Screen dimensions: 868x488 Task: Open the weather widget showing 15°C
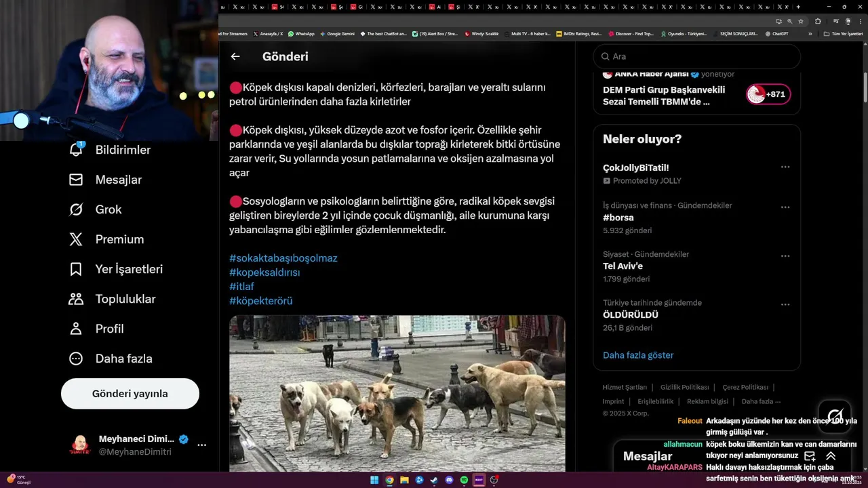19,480
